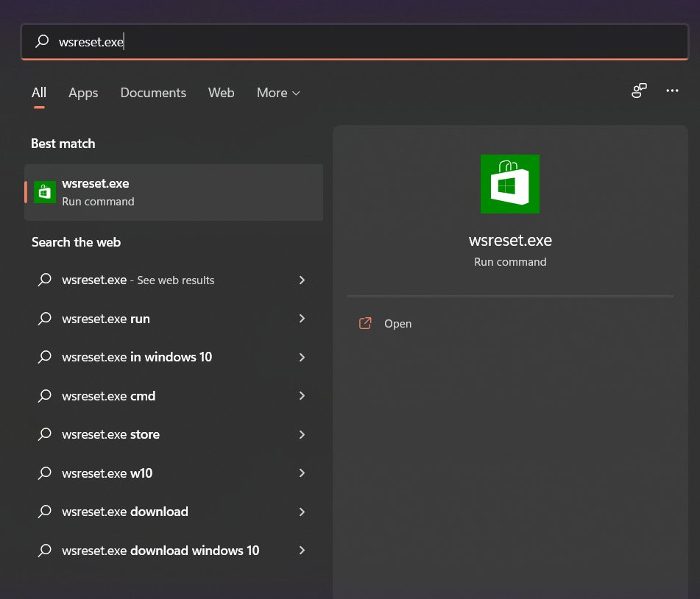Click inside the search text field
This screenshot has width=700, height=599.
click(x=350, y=42)
